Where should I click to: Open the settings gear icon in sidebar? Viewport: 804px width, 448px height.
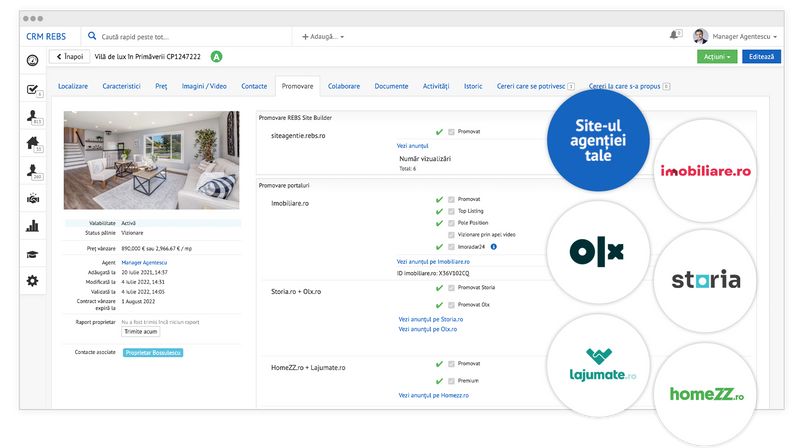[33, 281]
